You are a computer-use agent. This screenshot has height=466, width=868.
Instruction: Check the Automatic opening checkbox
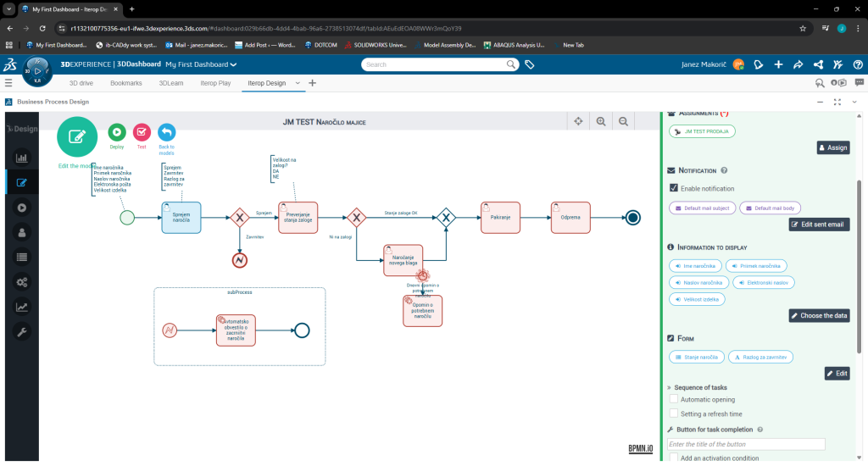tap(674, 400)
